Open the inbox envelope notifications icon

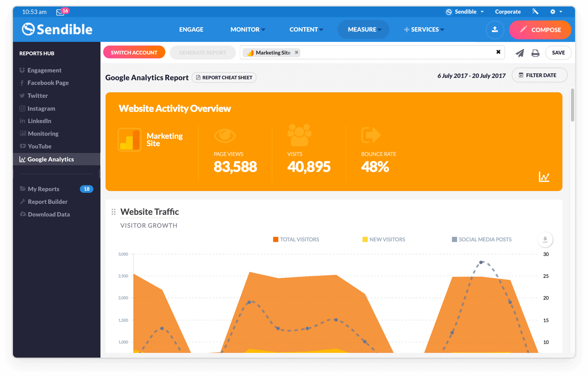[x=60, y=12]
